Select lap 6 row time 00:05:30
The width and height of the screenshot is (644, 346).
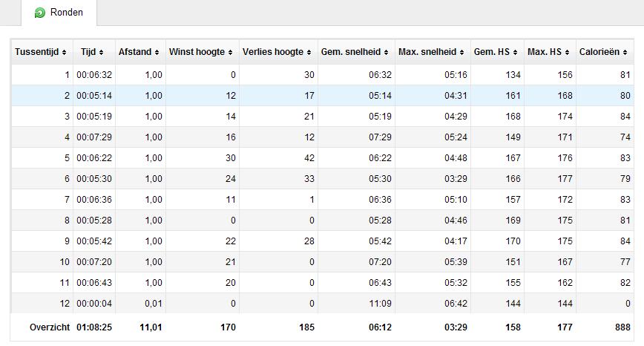[x=94, y=179]
